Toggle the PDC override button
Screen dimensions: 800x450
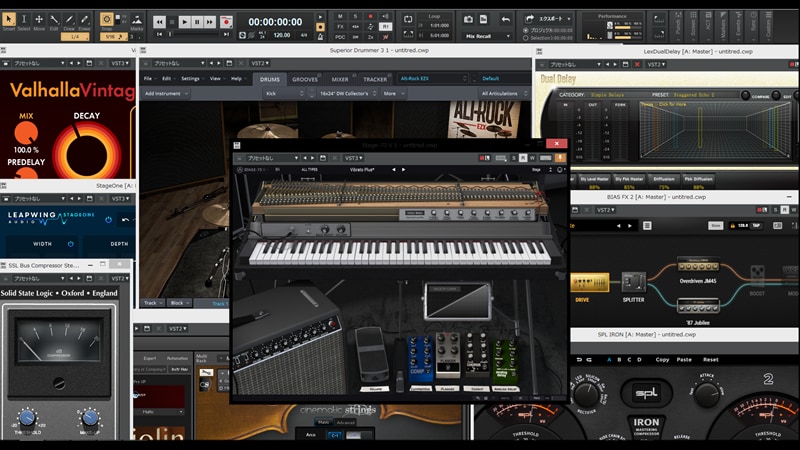point(340,37)
